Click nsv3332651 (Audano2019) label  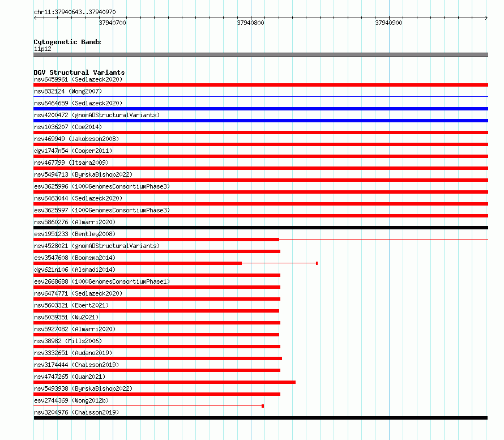(x=73, y=353)
